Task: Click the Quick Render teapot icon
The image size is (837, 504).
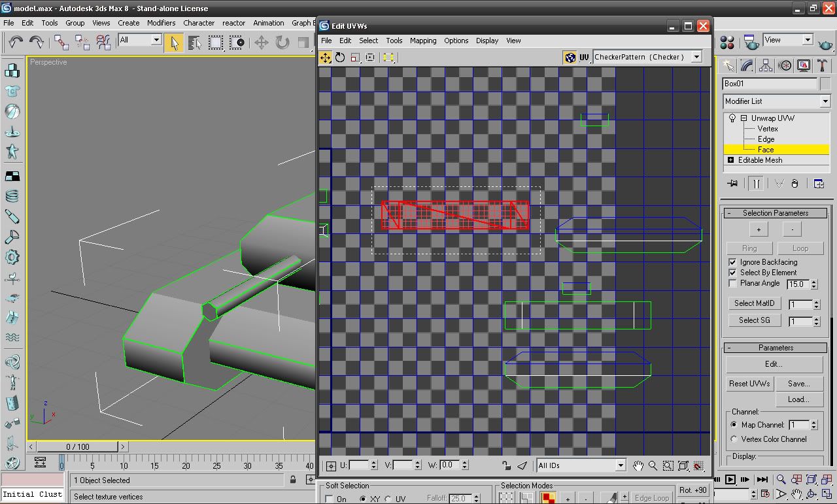Action: pos(825,44)
